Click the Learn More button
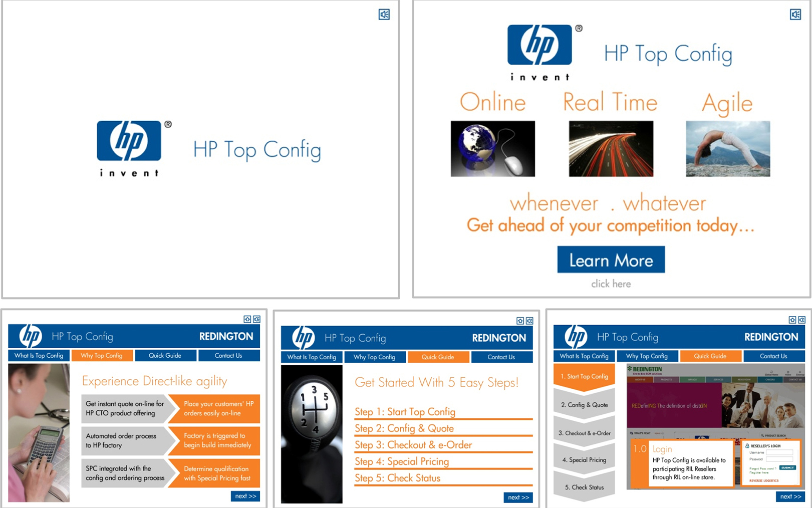Screen dimensions: 812x508 tap(611, 260)
